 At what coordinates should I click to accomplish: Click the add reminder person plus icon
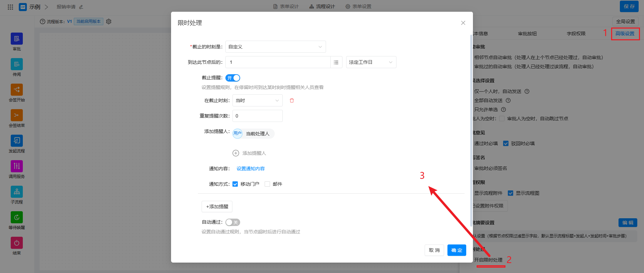(236, 153)
